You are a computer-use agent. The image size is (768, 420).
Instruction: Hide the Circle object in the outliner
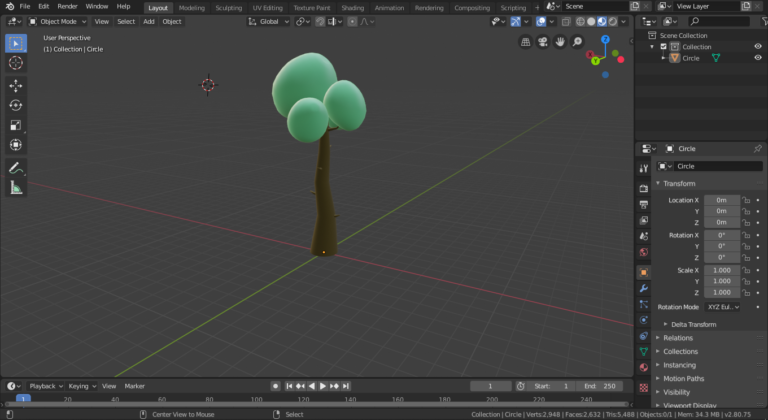(x=757, y=58)
